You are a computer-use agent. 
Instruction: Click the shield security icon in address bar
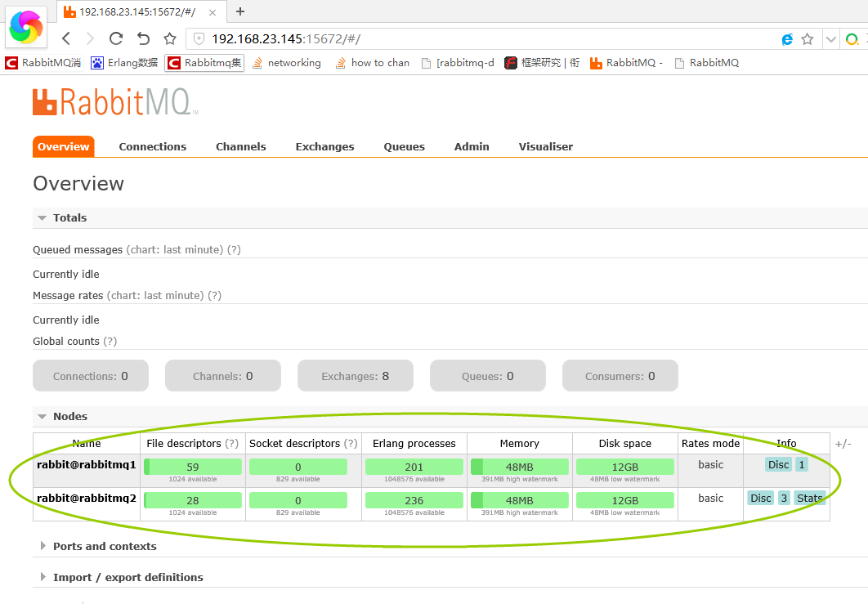click(x=198, y=38)
